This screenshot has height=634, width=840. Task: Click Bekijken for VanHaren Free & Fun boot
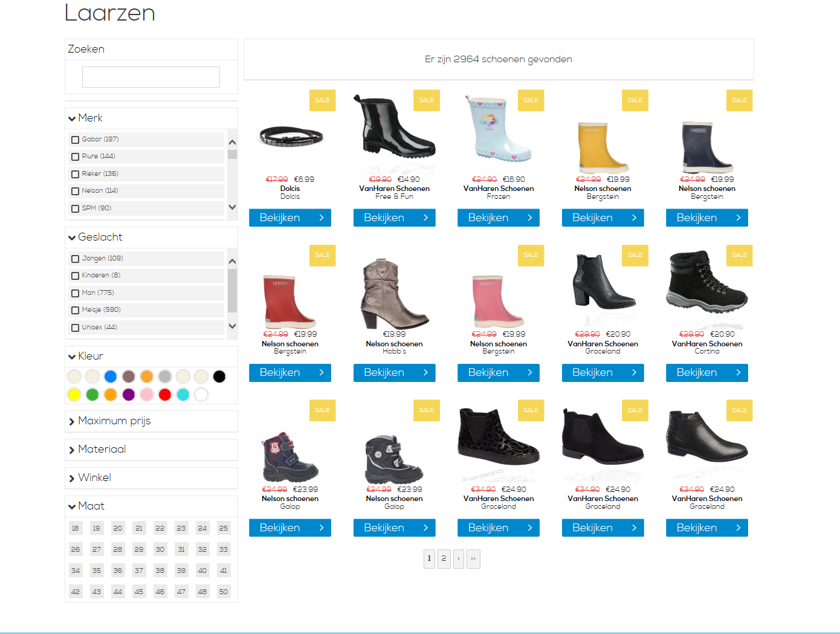click(394, 218)
